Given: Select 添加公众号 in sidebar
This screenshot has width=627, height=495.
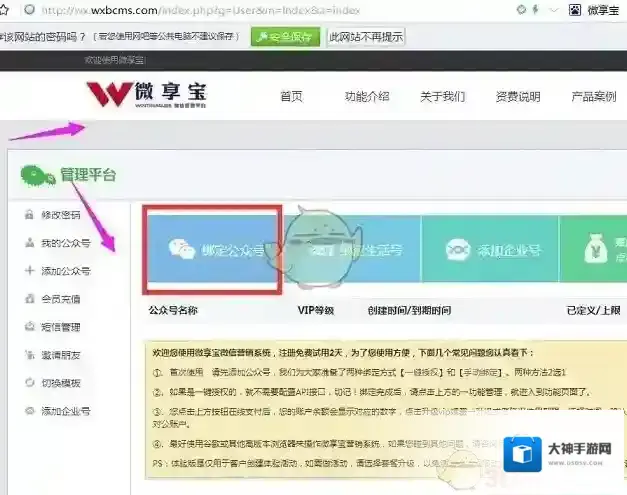Looking at the screenshot, I should pyautogui.click(x=66, y=271).
